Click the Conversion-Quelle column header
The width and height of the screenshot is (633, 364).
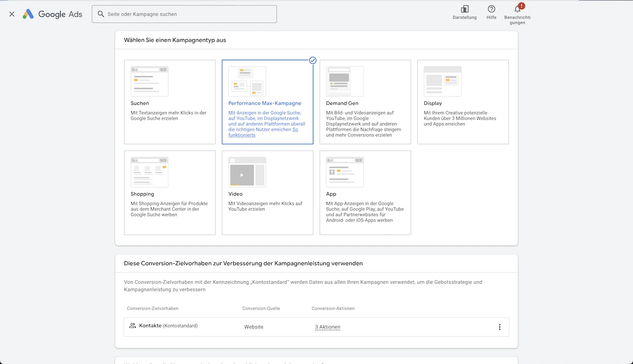click(x=261, y=309)
